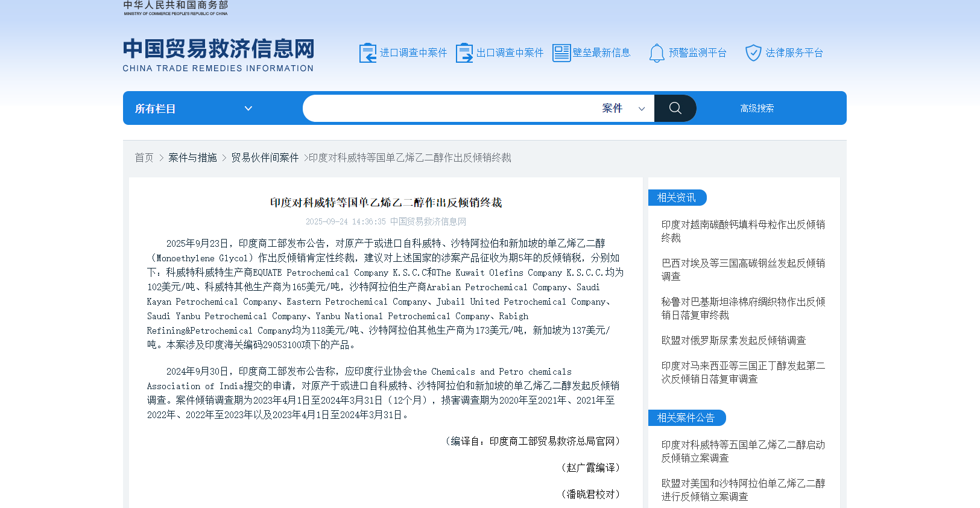Go to 首页 in the breadcrumb
980x508 pixels.
point(144,157)
